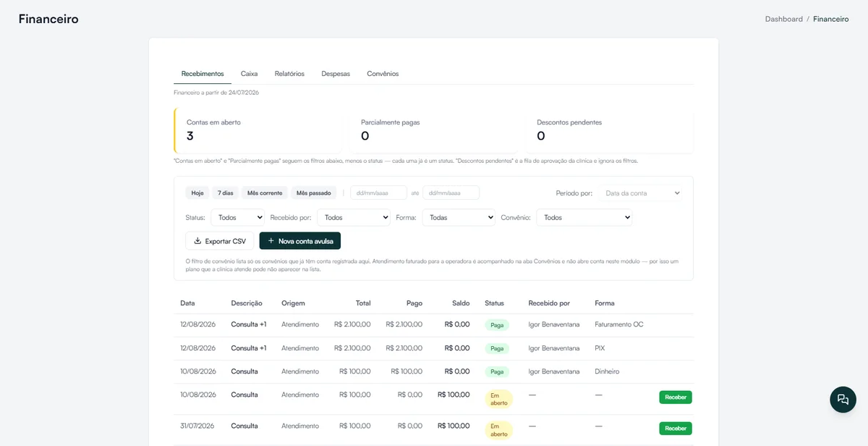Click Em aberto badge for 31/07/2026
Screen dimensions: 868x446
[498, 430]
